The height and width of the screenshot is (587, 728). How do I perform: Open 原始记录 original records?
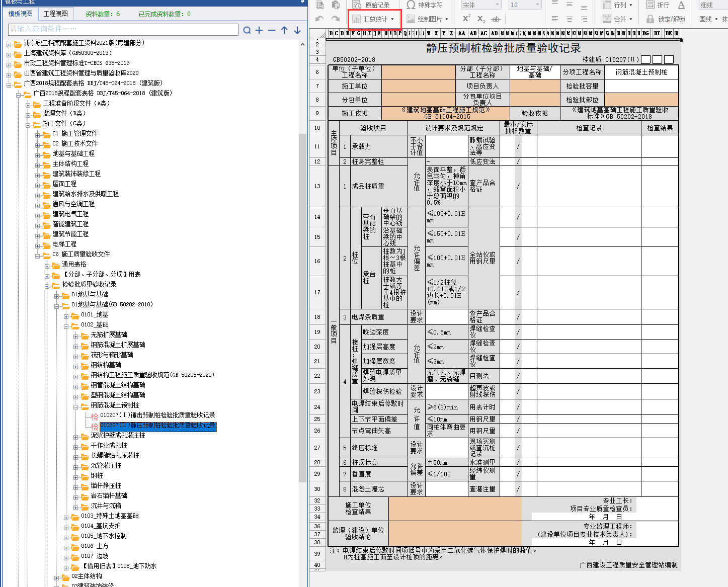point(371,5)
